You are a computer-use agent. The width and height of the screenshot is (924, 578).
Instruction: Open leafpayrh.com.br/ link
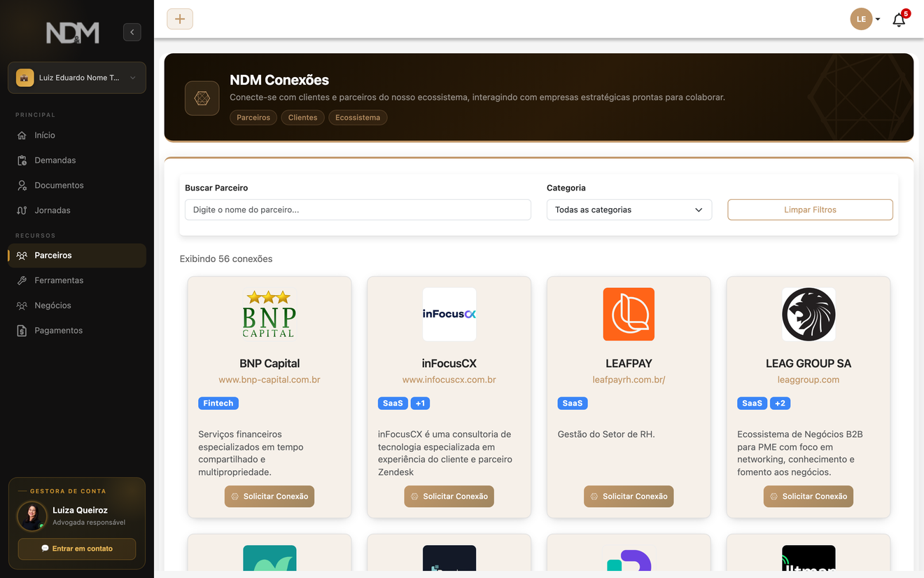(x=629, y=380)
